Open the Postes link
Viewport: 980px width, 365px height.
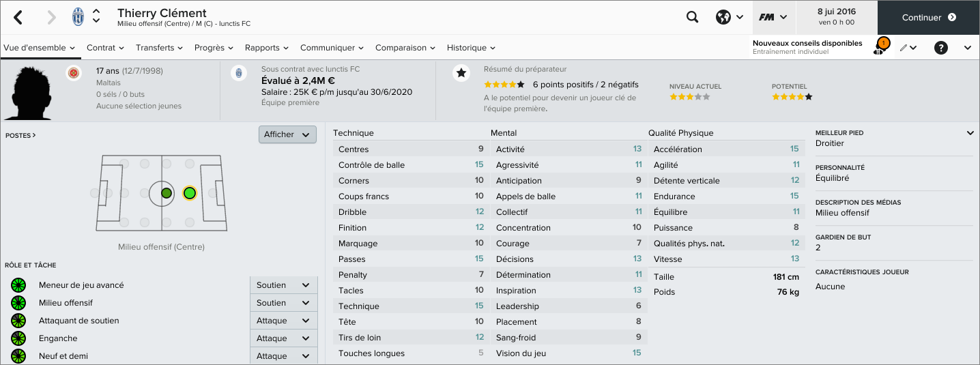point(20,136)
